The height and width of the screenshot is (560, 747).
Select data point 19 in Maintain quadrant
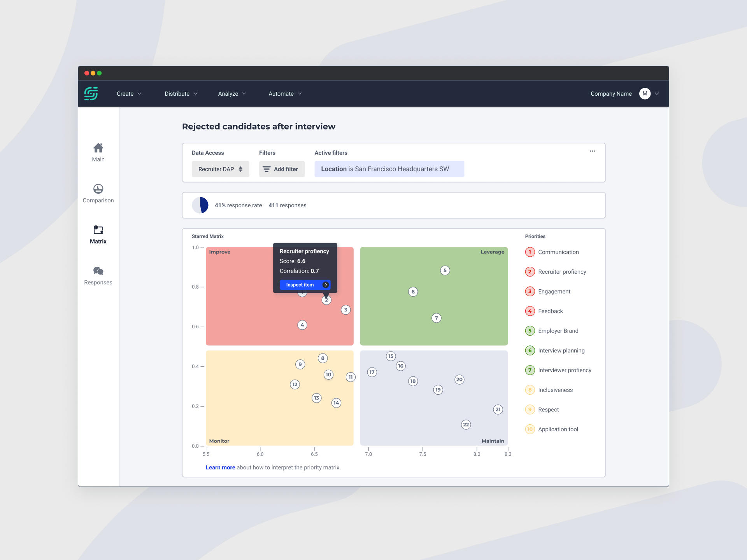[438, 390]
